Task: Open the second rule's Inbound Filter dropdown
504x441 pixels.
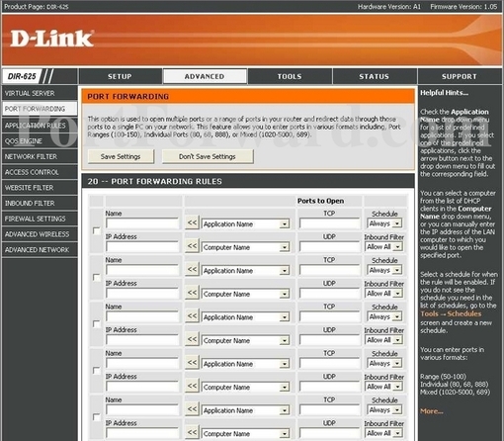Action: [x=384, y=294]
